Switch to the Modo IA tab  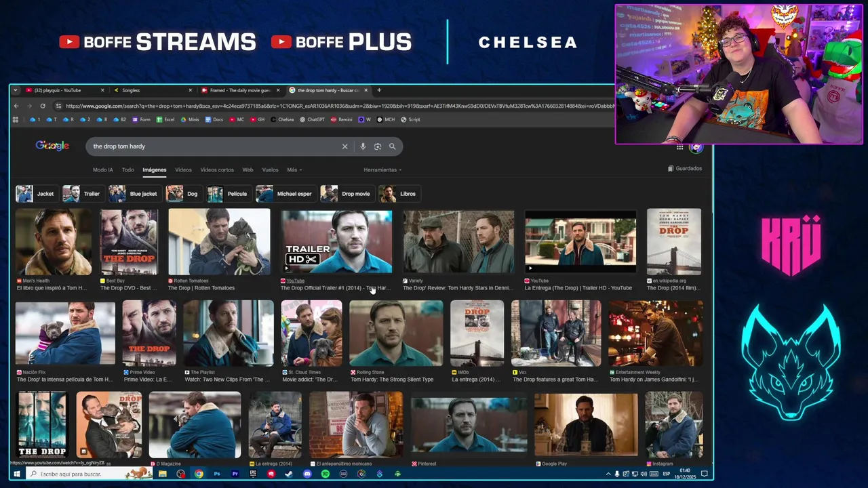[103, 170]
